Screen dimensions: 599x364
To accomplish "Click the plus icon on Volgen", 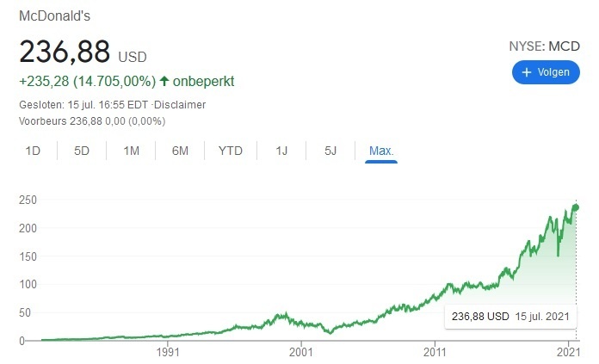I will (527, 72).
